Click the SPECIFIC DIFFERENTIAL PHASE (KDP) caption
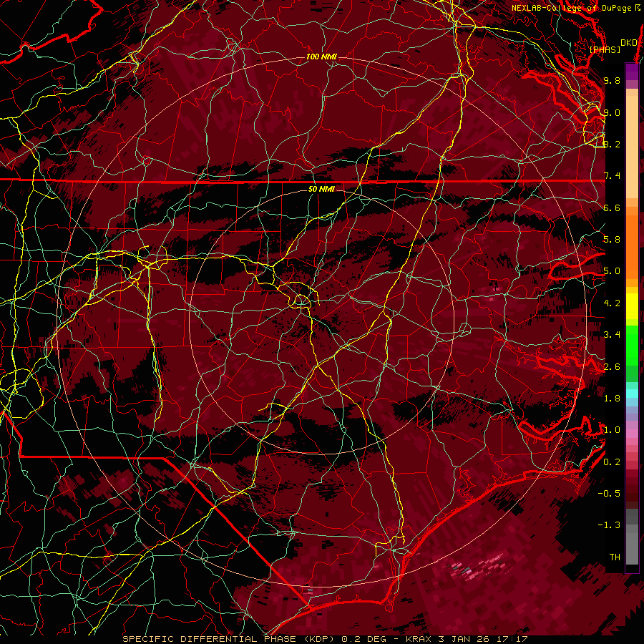644x644 pixels. [229, 639]
